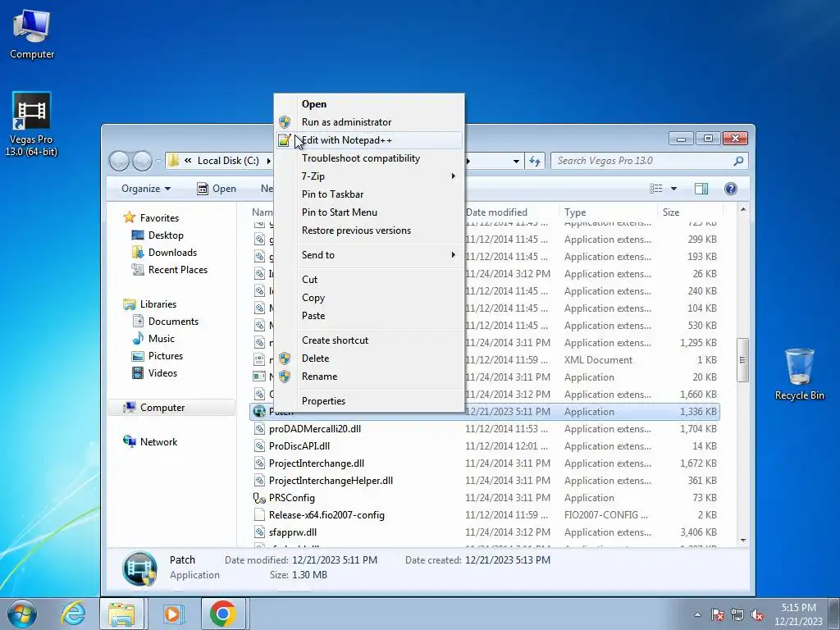Open the Windows Start orb
840x630 pixels.
(22, 614)
